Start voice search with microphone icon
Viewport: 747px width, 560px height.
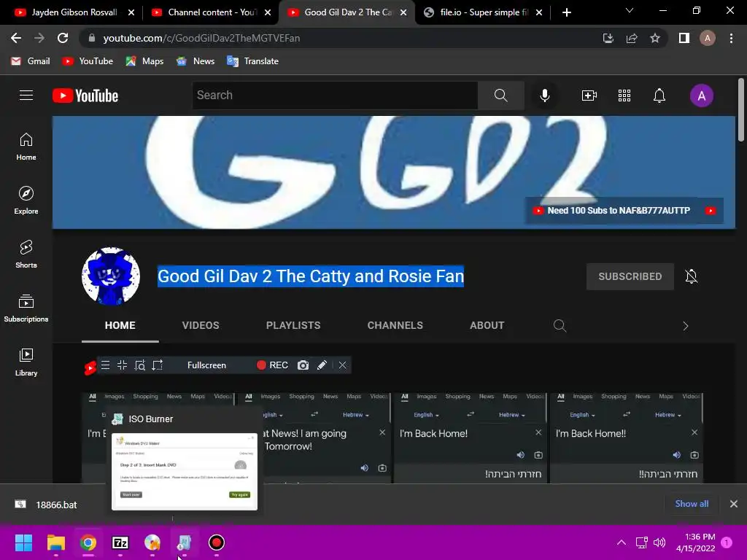[x=544, y=96]
